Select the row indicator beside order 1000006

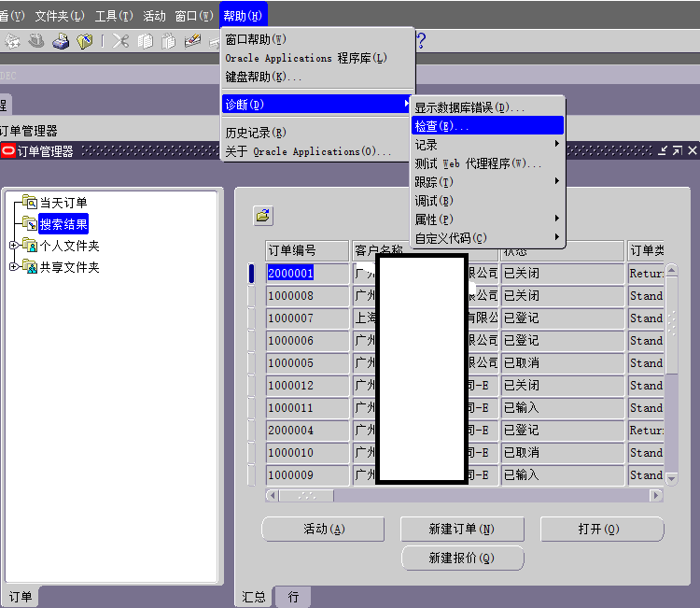pos(250,340)
